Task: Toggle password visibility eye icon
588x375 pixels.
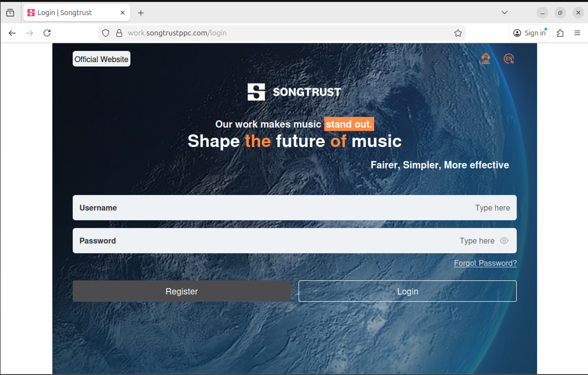Action: point(504,241)
